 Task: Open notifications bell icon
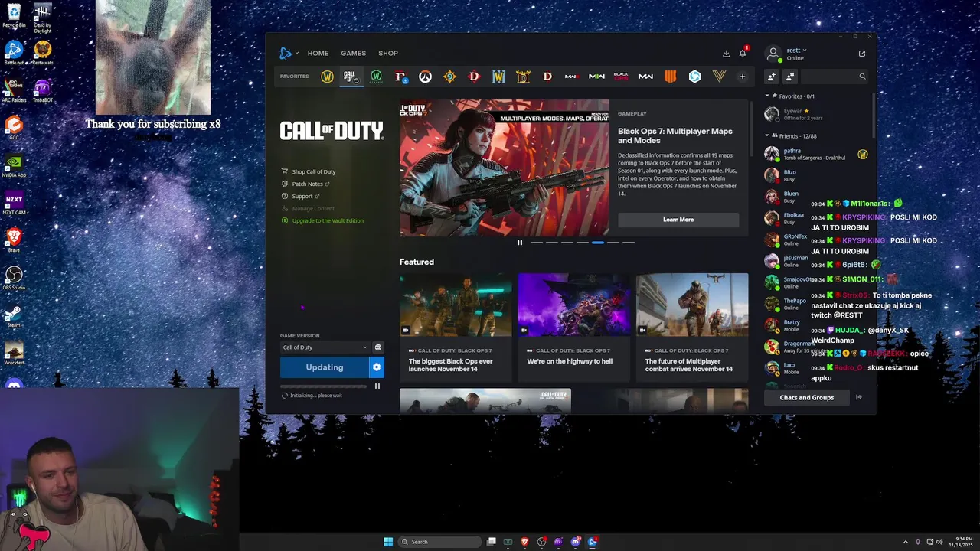coord(743,53)
